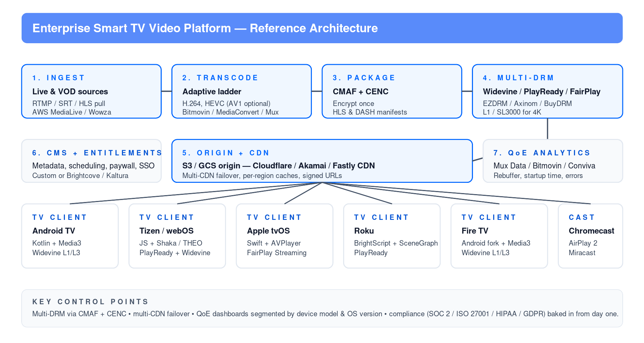
Task: Click 'H.264, HEVC (AV1 optional)' line
Action: [226, 104]
